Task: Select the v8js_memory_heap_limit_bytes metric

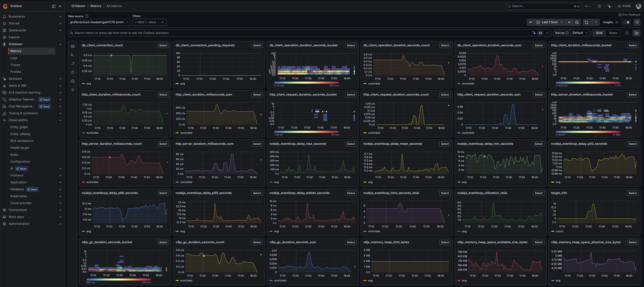Action: [x=445, y=243]
